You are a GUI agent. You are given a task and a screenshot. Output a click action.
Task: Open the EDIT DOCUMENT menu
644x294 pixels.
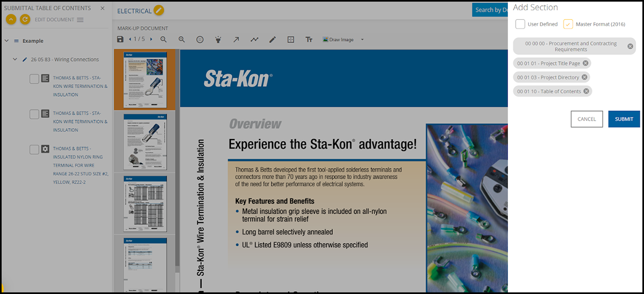[x=59, y=20]
